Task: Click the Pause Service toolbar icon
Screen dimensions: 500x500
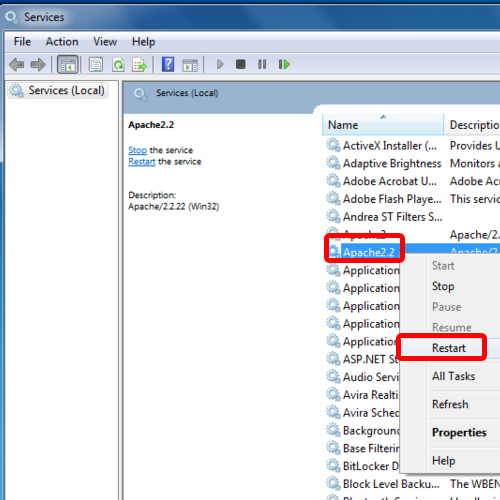Action: tap(262, 64)
